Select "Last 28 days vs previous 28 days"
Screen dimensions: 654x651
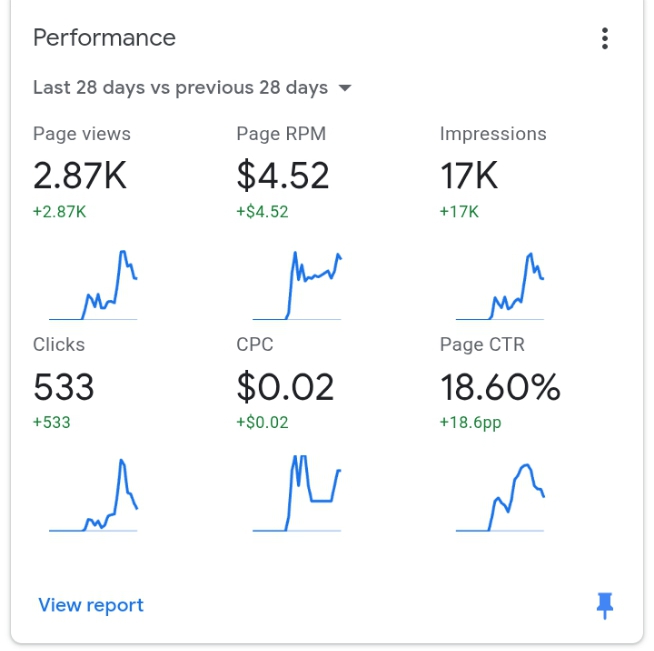coord(180,88)
